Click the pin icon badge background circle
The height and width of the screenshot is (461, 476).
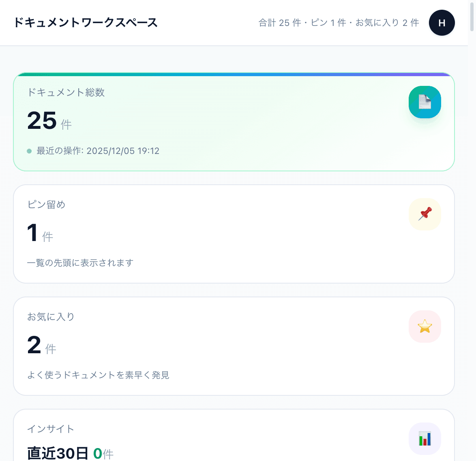coord(425,214)
